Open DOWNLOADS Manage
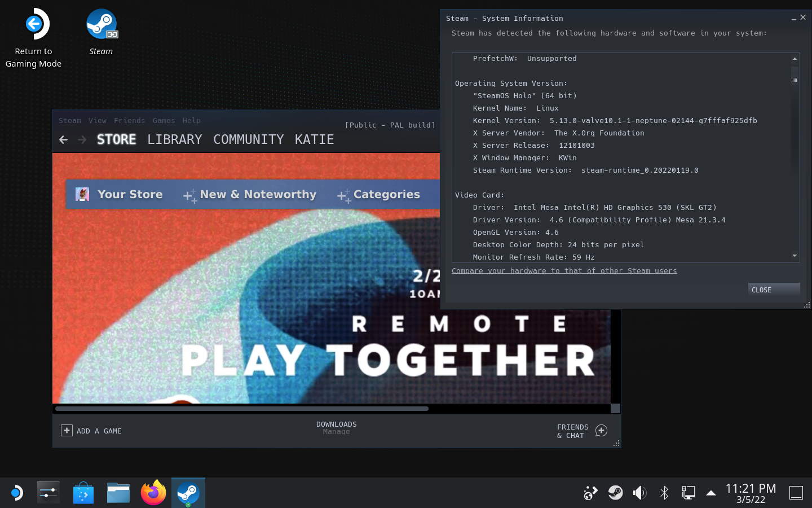The width and height of the screenshot is (812, 508). click(337, 428)
